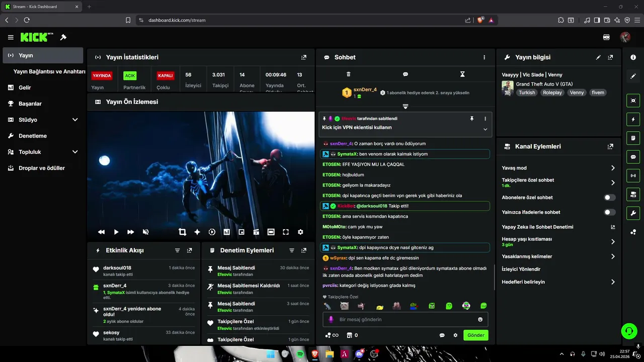Click the İzleyici Yönlendir option
644x362 pixels.
click(521, 269)
